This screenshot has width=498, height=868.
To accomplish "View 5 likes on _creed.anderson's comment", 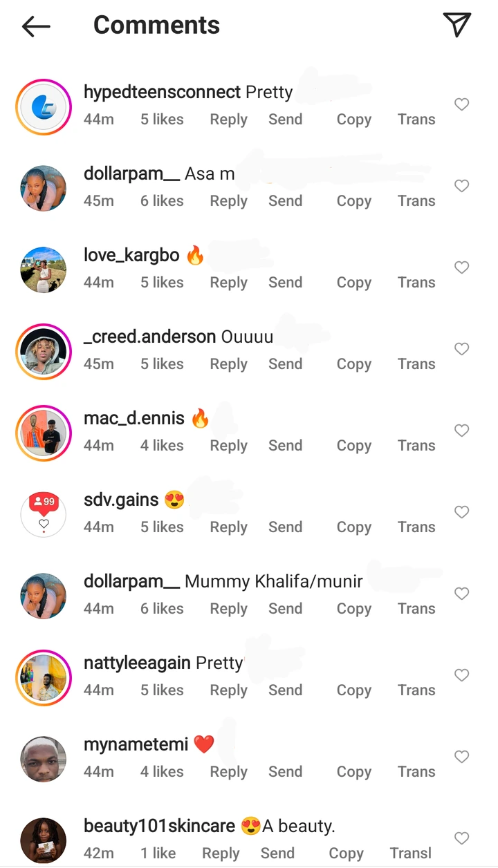I will point(162,364).
